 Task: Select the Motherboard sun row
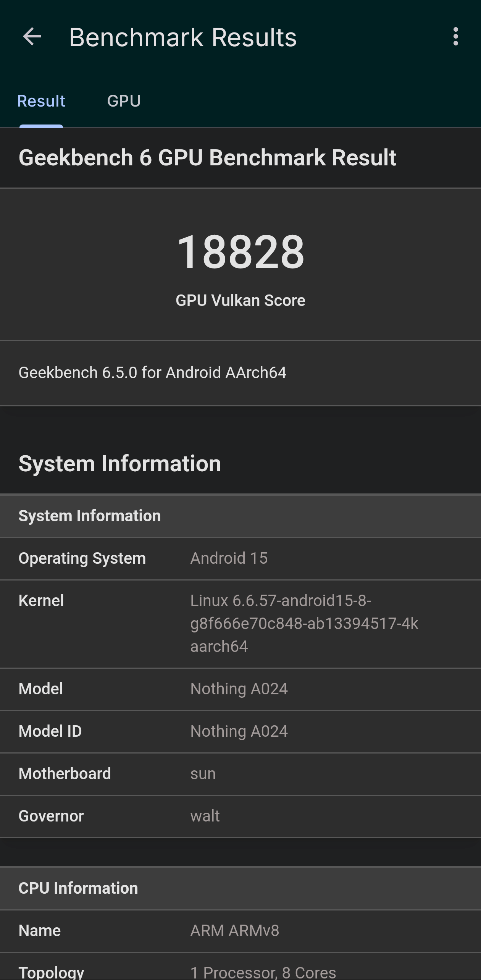pos(240,774)
